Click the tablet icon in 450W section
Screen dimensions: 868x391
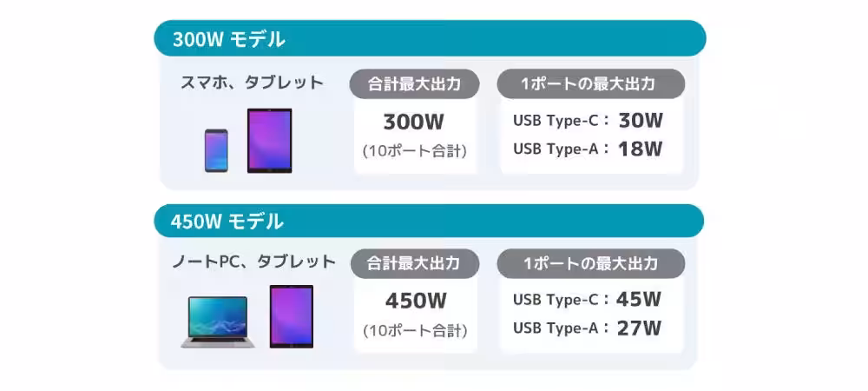[291, 316]
